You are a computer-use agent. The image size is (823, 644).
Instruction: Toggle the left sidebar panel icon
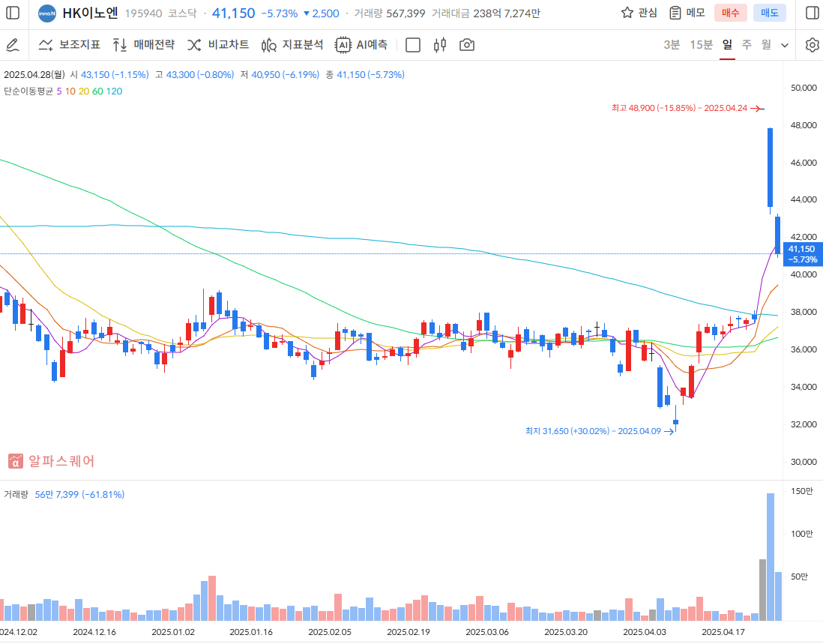click(13, 13)
